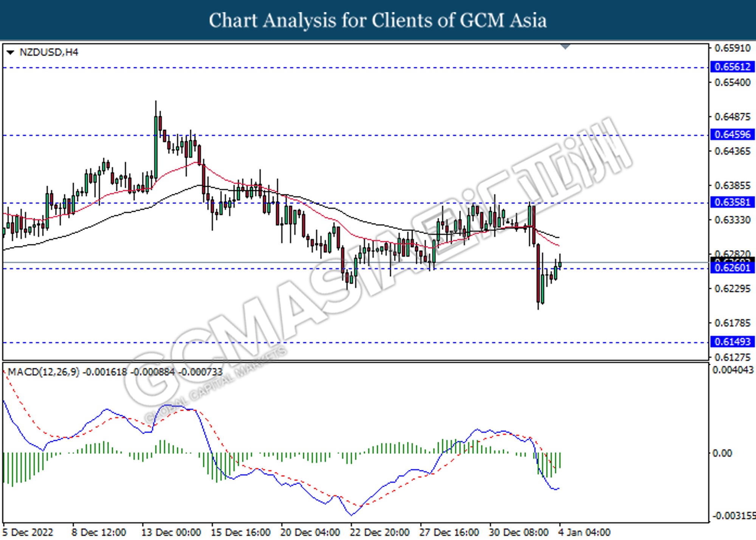The height and width of the screenshot is (540, 756).
Task: Click the 27 Dec 16:00 time label
Action: 449,532
